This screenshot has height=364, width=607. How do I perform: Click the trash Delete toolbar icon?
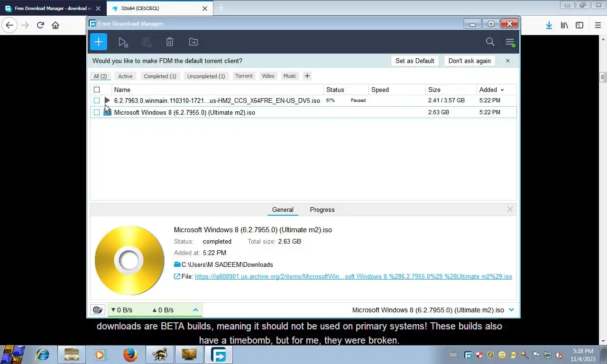(170, 42)
